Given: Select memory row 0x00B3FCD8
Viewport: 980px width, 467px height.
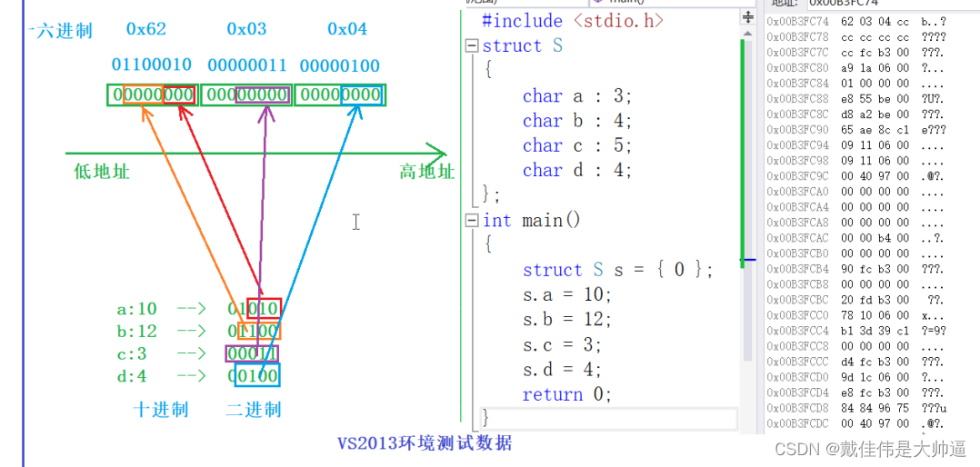Looking at the screenshot, I should [857, 408].
